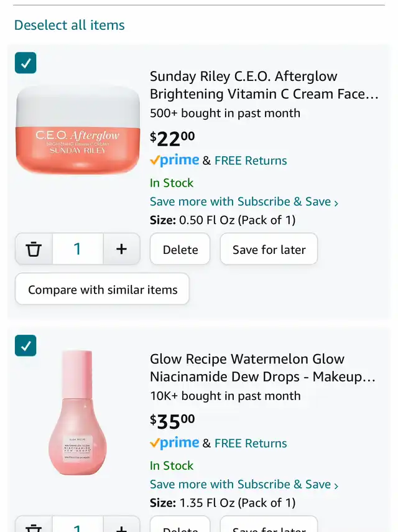Image resolution: width=398 pixels, height=532 pixels.
Task: Click the Prime logo under the $22 price
Action: [175, 160]
